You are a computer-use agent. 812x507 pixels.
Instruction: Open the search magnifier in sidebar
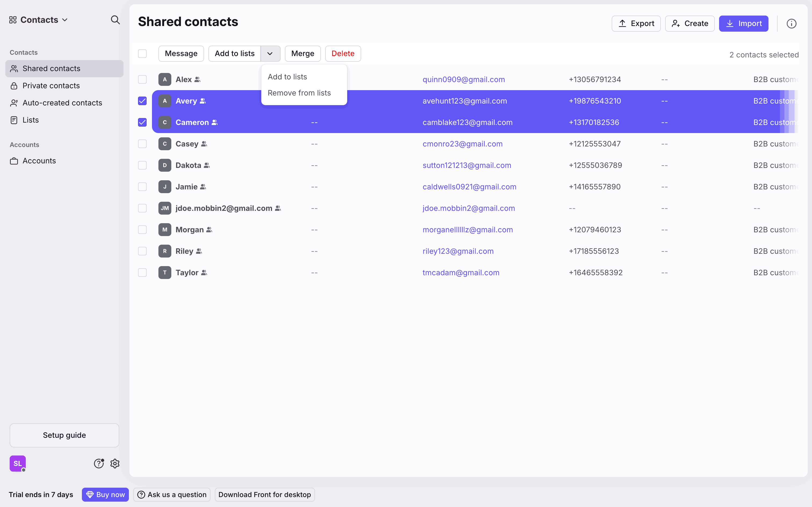coord(115,20)
